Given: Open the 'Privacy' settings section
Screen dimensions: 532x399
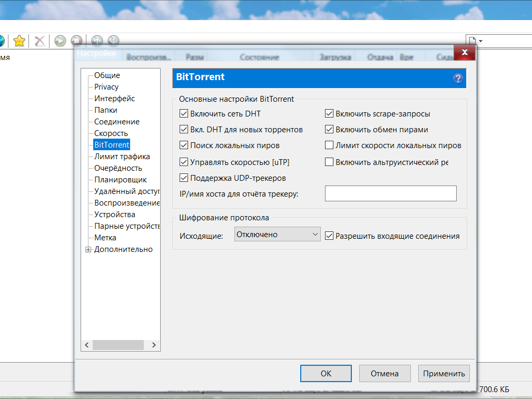Looking at the screenshot, I should [x=106, y=86].
